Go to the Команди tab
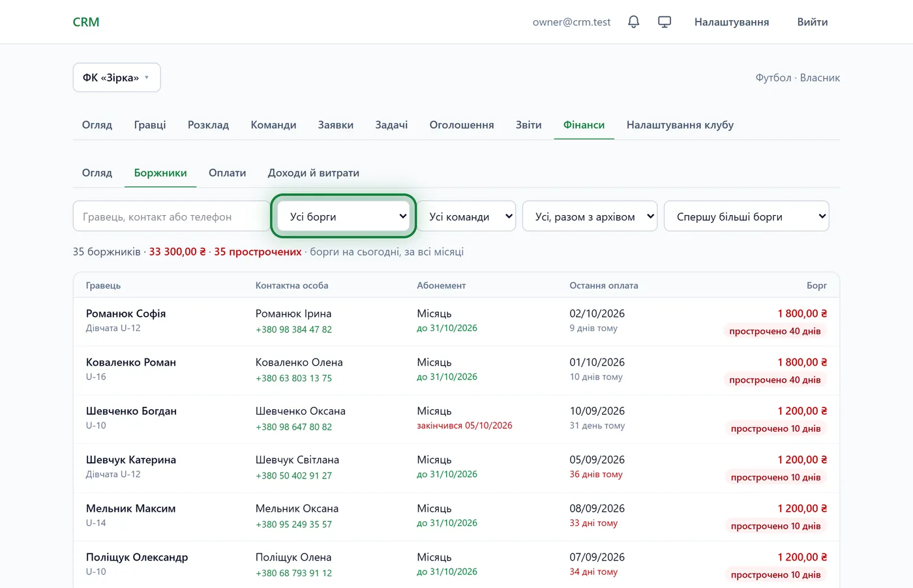Viewport: 913px width, 588px height. click(x=273, y=125)
